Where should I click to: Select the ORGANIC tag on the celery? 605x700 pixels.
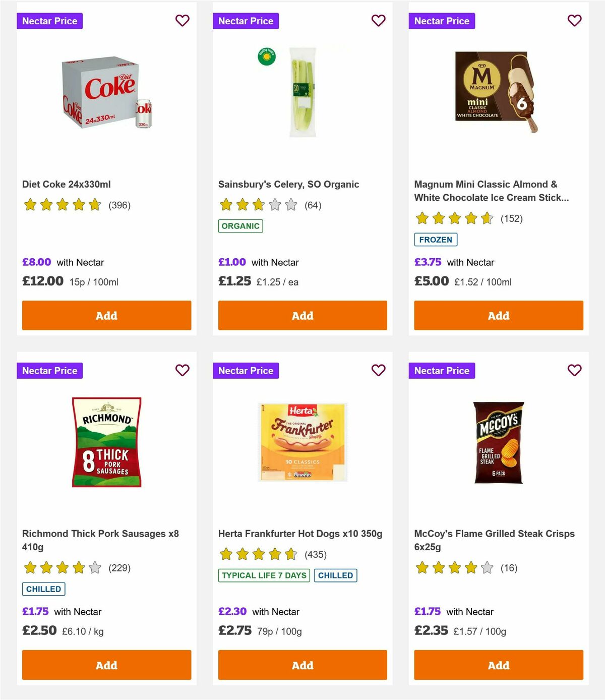coord(240,226)
